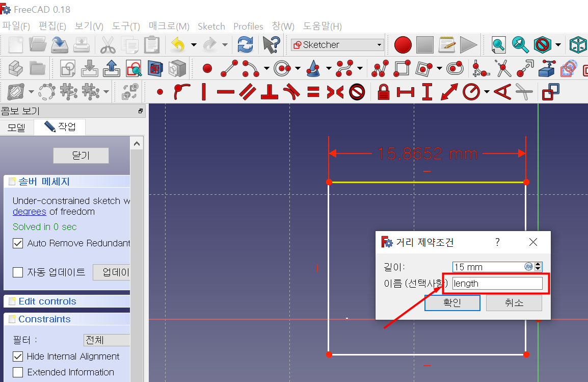Click the Refresh recompute icon
Screen dimensions: 588x382
(x=245, y=45)
